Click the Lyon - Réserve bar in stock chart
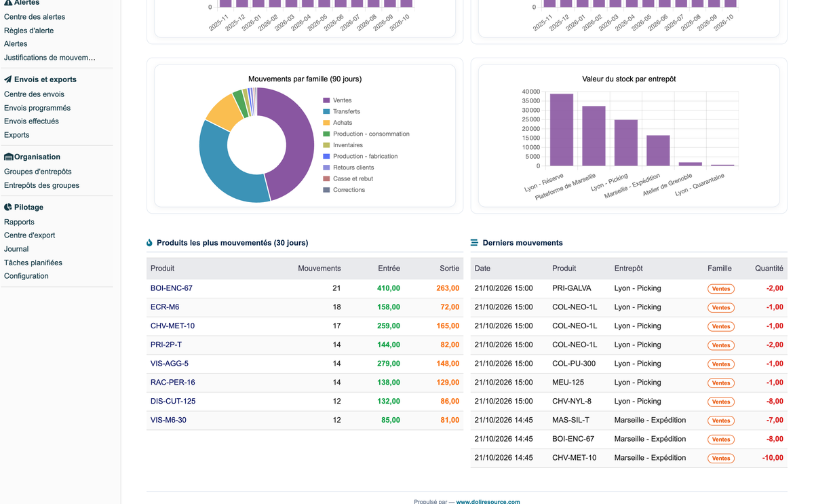This screenshot has width=814, height=504. (x=561, y=130)
